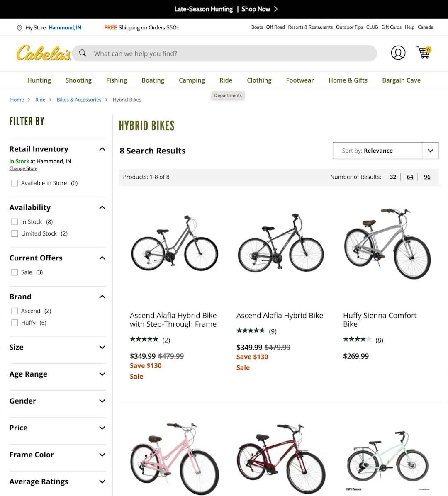448x496 pixels.
Task: Check the Sale offers checkbox
Action: click(15, 272)
